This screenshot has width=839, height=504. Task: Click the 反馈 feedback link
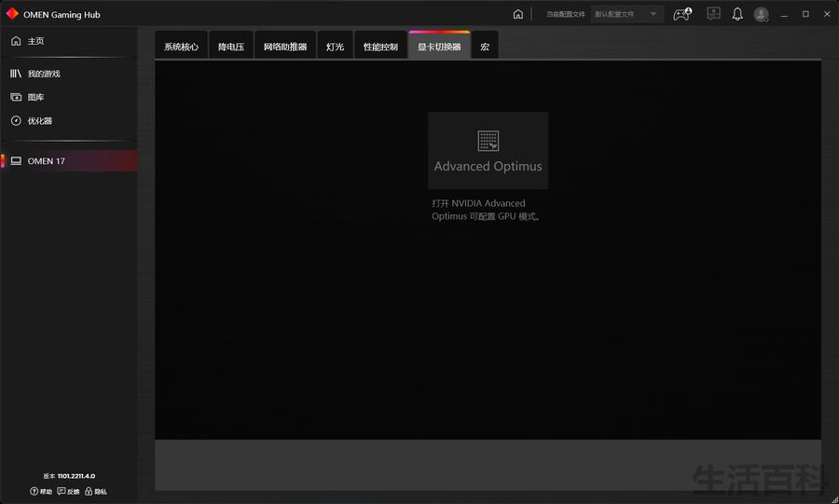tap(68, 491)
